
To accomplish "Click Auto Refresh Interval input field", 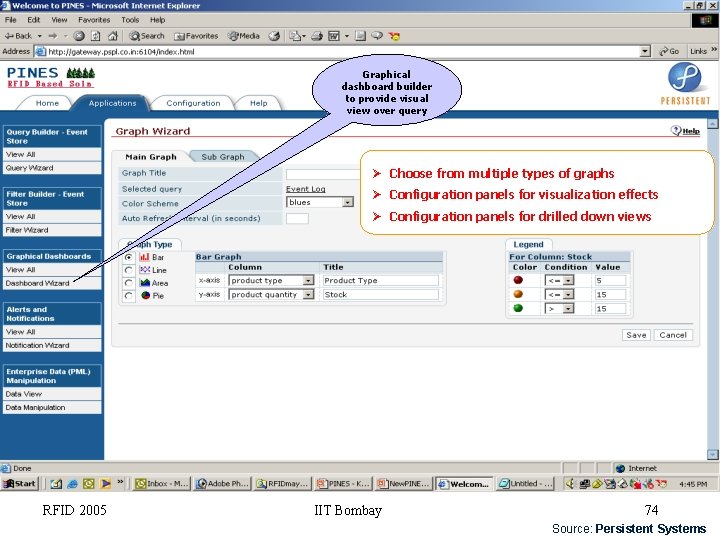I will pos(297,218).
